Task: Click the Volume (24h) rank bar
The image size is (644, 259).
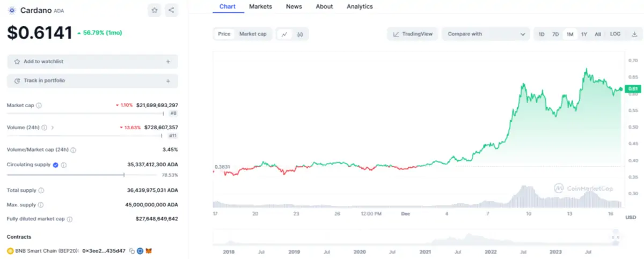Action: coord(85,136)
